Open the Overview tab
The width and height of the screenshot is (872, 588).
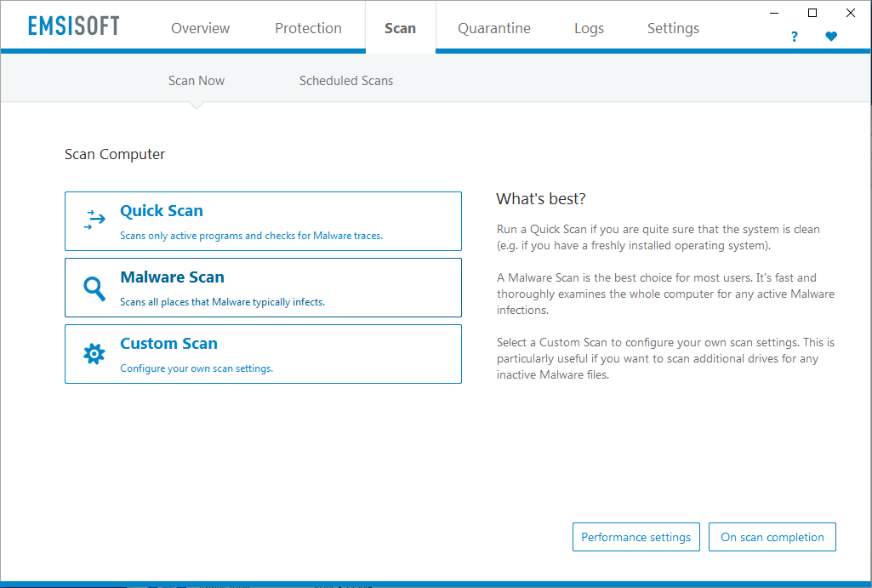click(200, 28)
